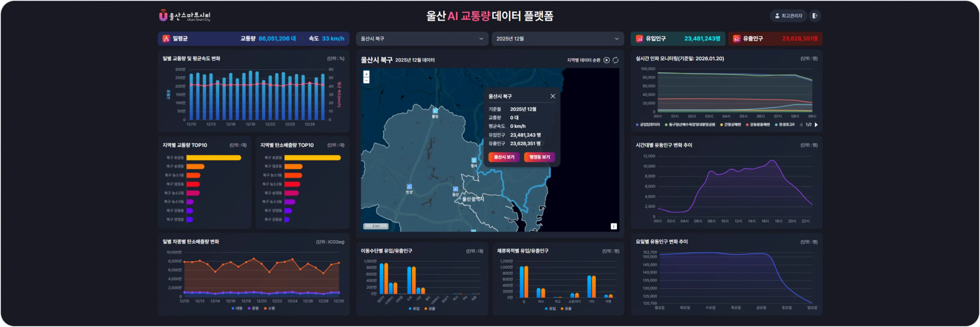Play the regional data cycle animation
980x327 pixels.
coord(607,60)
